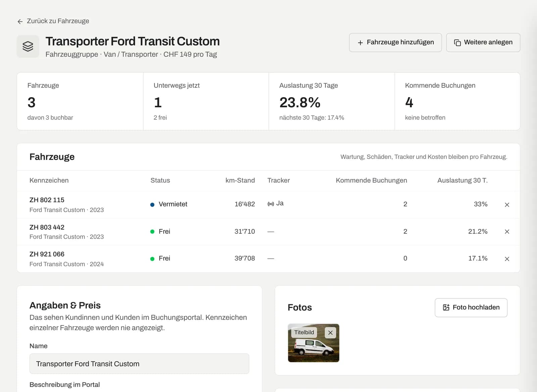This screenshot has height=392, width=537.
Task: Click the Kommende Buchungen stat card value 4
Action: coord(409,102)
